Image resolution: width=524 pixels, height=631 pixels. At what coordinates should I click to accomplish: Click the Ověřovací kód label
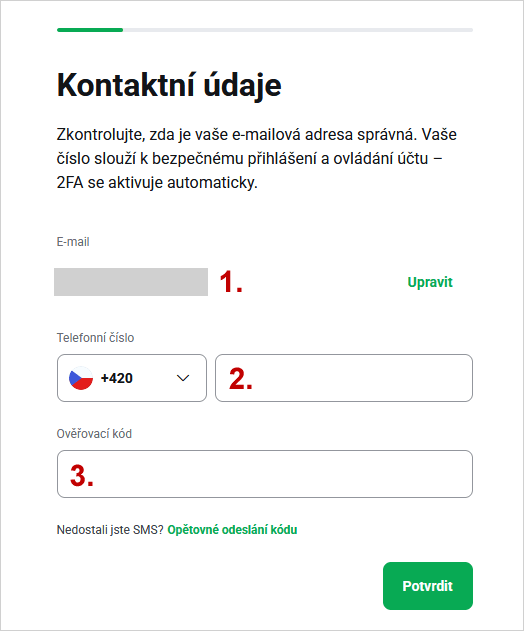[x=94, y=434]
